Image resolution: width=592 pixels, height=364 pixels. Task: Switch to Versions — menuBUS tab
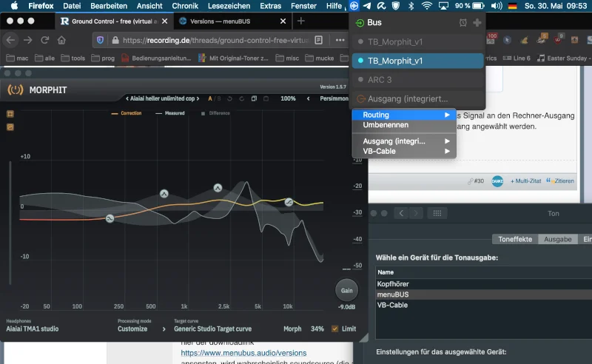click(x=232, y=21)
